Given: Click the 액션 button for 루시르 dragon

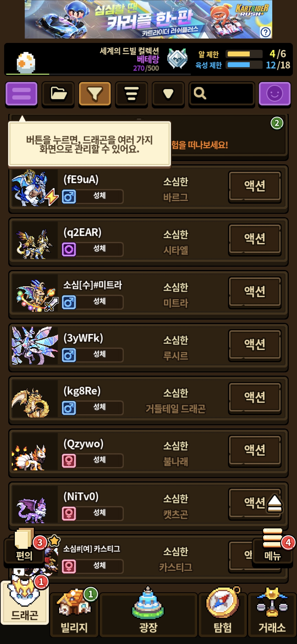Looking at the screenshot, I should click(x=255, y=345).
